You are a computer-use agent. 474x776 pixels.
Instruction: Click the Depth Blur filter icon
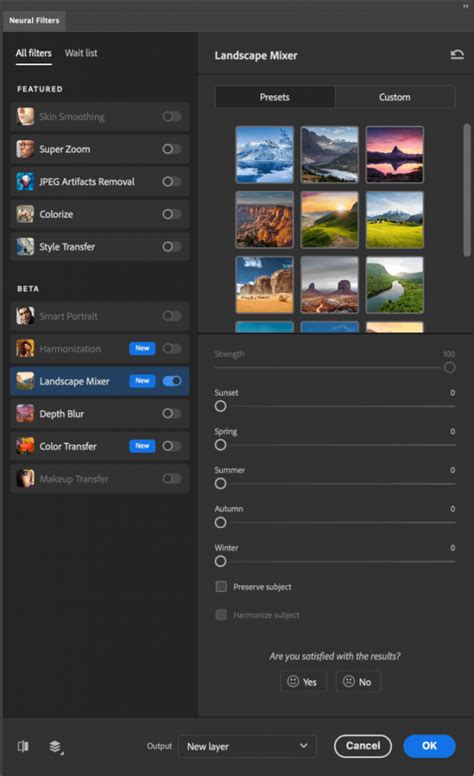pyautogui.click(x=25, y=414)
